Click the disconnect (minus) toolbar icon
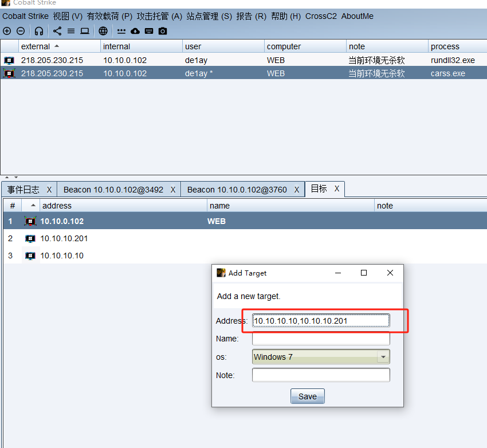This screenshot has height=448, width=487. click(21, 31)
